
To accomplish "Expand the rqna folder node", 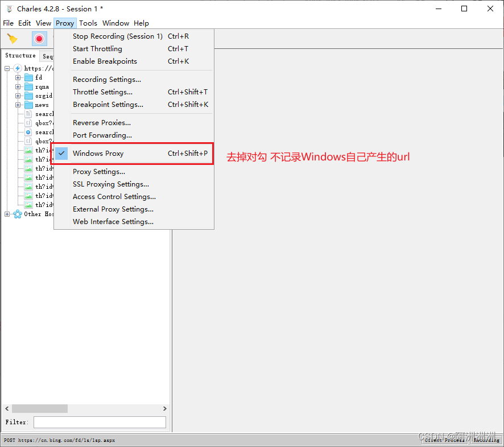I will (x=18, y=87).
